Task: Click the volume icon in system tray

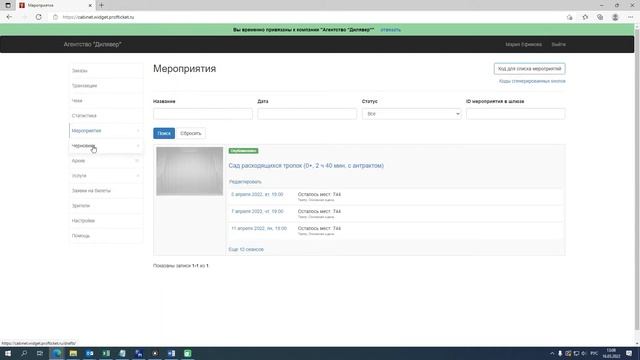Action: tap(584, 353)
